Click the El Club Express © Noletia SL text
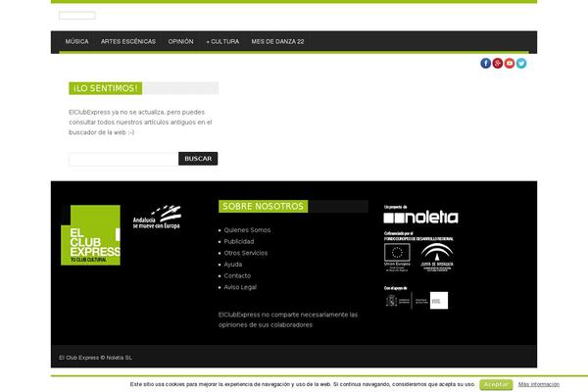 [x=95, y=358]
